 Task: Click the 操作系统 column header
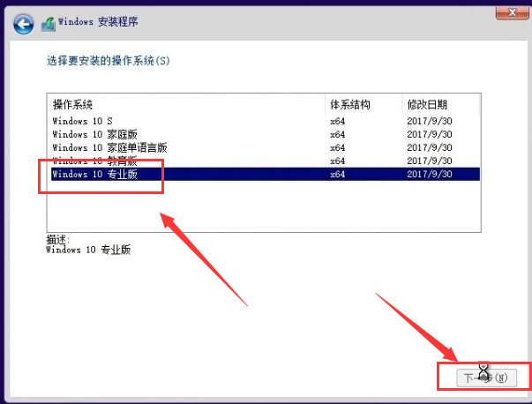(x=72, y=104)
